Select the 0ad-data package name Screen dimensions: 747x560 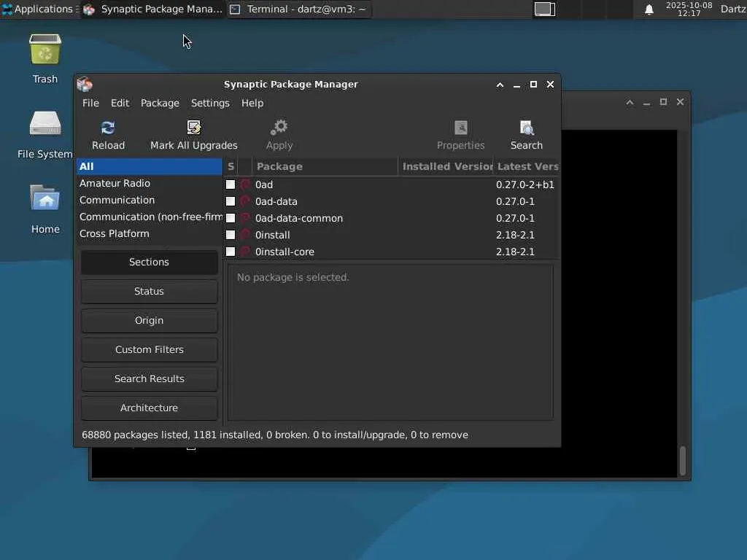276,201
